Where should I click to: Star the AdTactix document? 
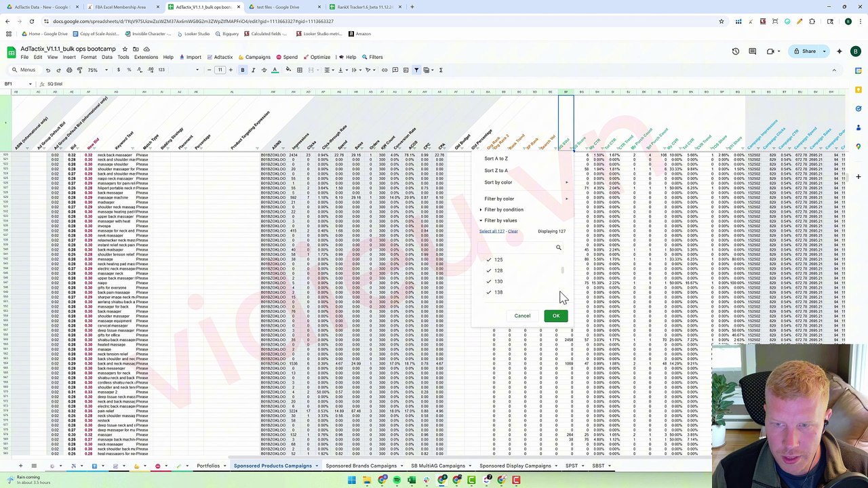tap(124, 49)
